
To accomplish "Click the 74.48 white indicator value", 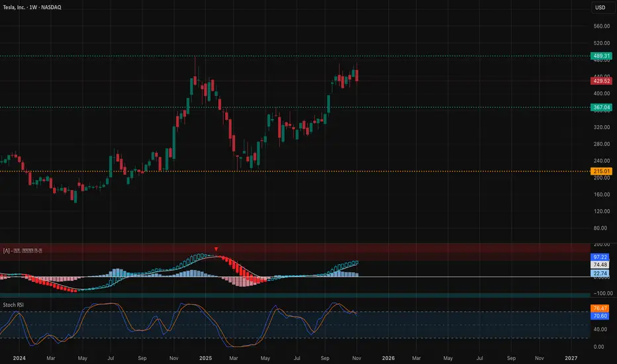I will (600, 265).
